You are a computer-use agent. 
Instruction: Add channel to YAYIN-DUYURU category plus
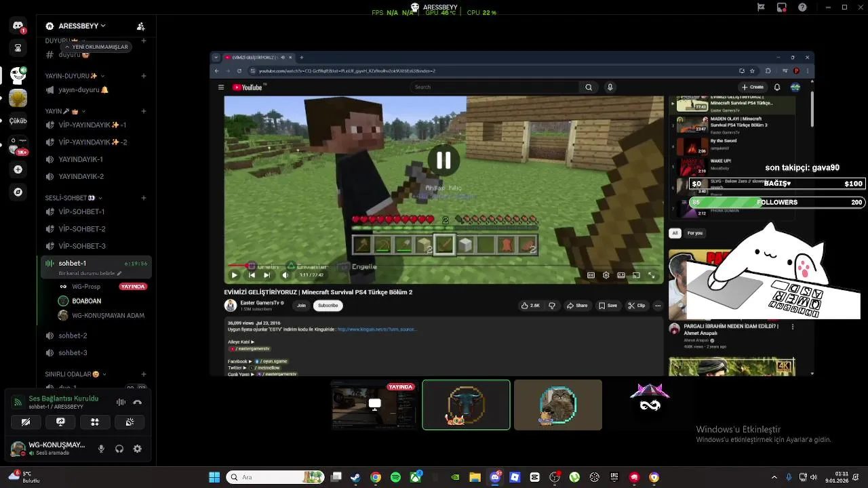pos(144,76)
